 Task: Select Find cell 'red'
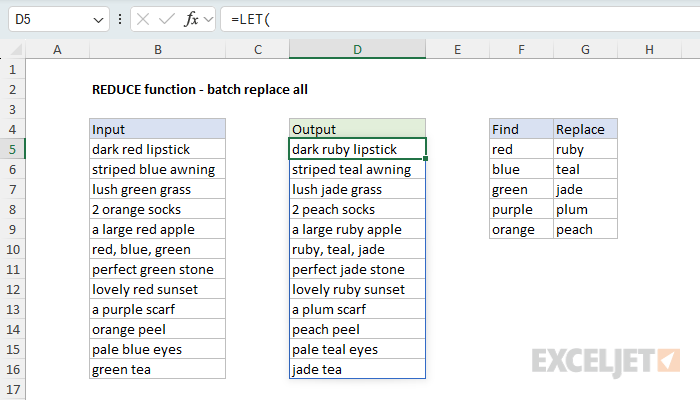521,149
